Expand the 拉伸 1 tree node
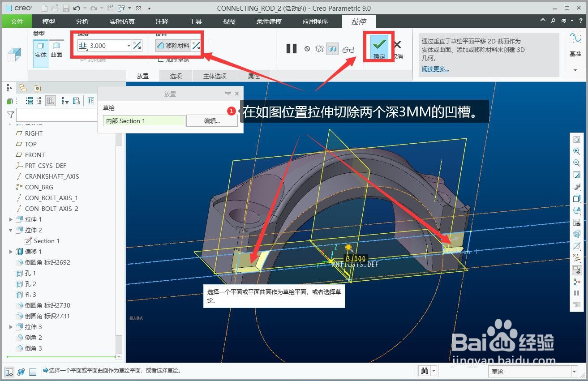The width and height of the screenshot is (588, 381). click(11, 219)
